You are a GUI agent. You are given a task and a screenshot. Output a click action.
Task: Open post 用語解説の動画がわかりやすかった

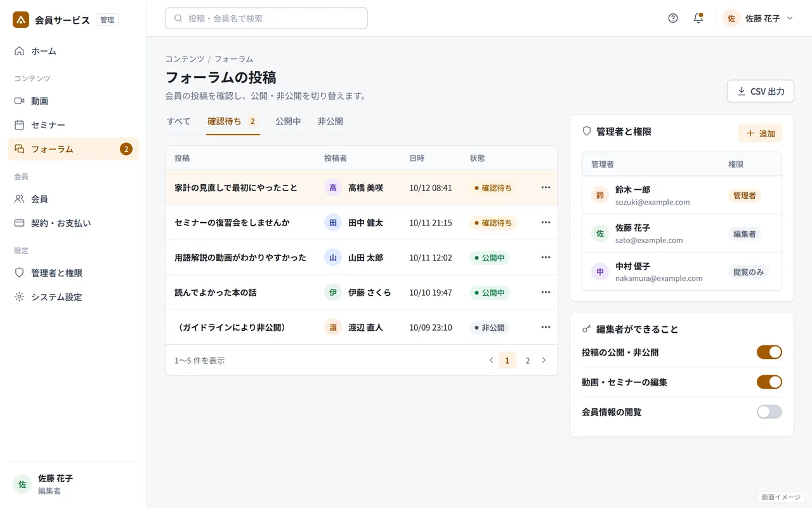click(x=240, y=258)
